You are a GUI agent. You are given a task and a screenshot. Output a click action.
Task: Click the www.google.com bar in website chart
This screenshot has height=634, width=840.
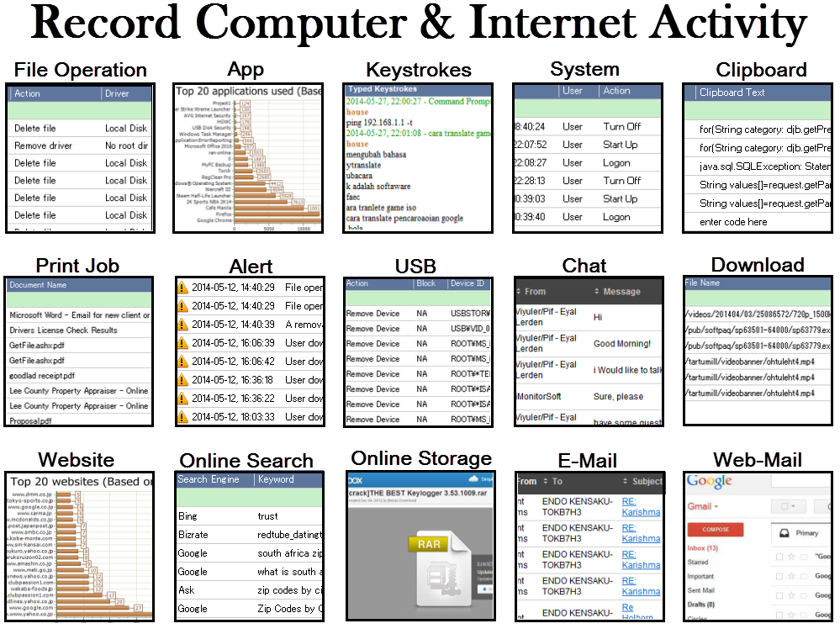[91, 607]
